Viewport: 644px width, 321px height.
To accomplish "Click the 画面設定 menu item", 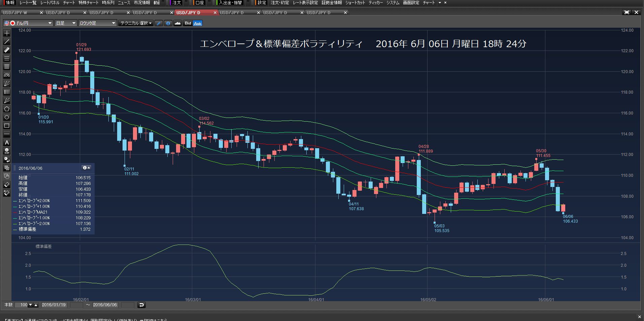I will tap(411, 3).
